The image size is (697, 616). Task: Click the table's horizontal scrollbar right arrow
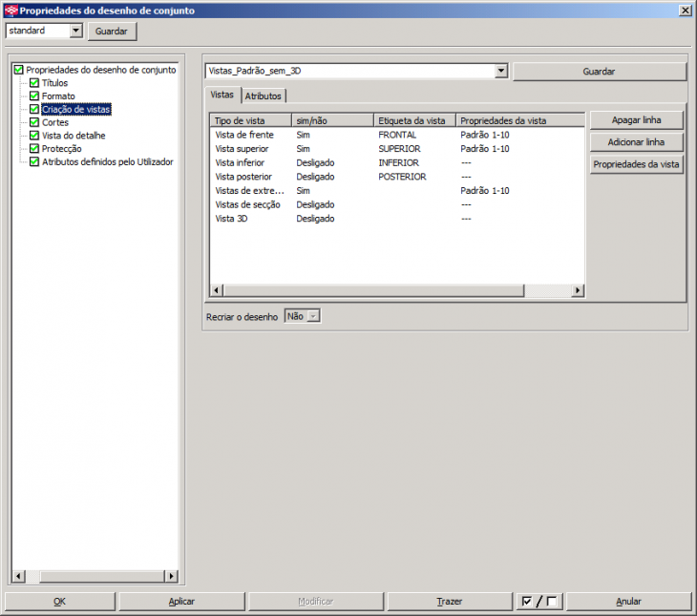pyautogui.click(x=578, y=290)
